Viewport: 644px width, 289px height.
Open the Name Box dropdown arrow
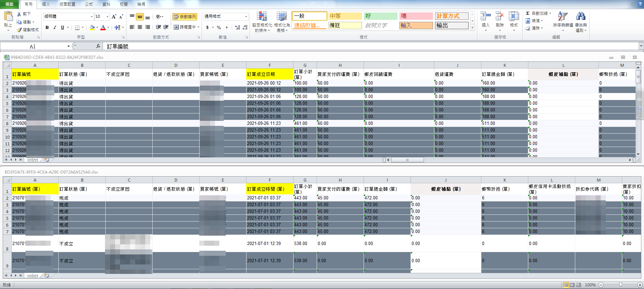point(68,46)
